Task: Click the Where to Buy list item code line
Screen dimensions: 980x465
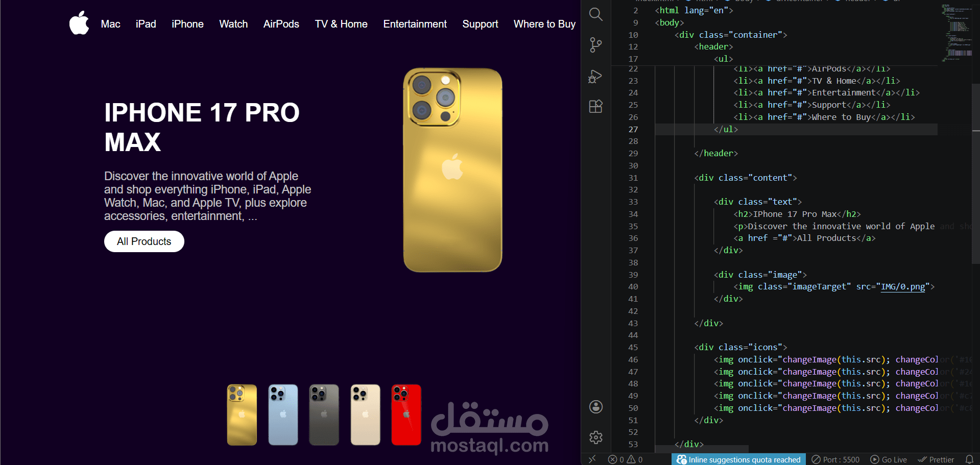Action: (824, 117)
